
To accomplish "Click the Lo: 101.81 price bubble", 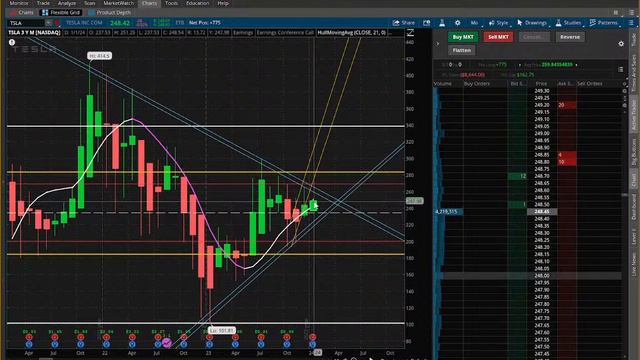I will [x=222, y=331].
